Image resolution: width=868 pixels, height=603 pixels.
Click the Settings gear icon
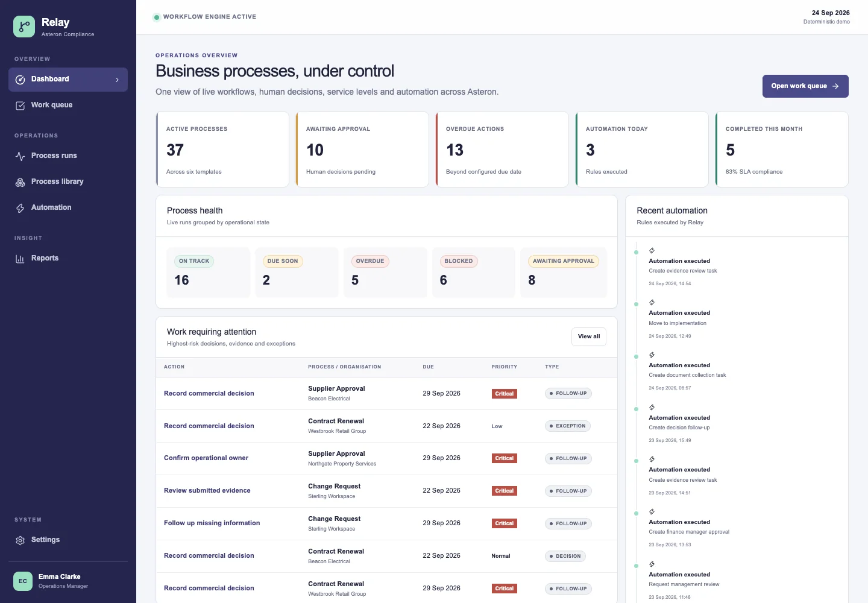tap(20, 540)
